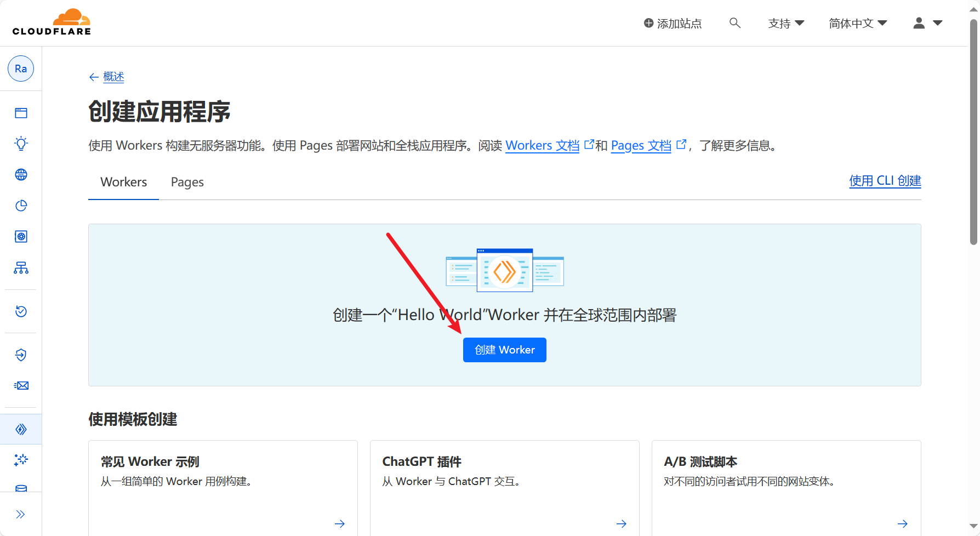Screen dimensions: 980x536
Task: Click the sparkle AI icon in sidebar
Action: [21, 460]
